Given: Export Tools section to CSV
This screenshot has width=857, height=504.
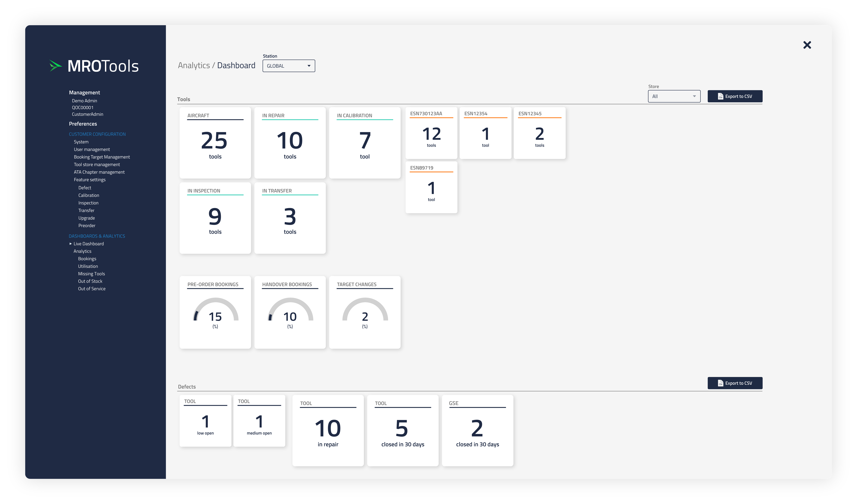Looking at the screenshot, I should [735, 96].
